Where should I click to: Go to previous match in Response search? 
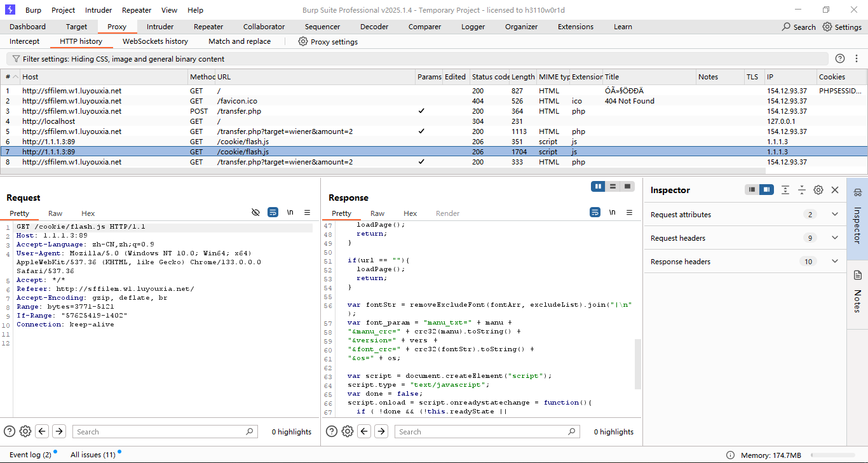tap(365, 431)
